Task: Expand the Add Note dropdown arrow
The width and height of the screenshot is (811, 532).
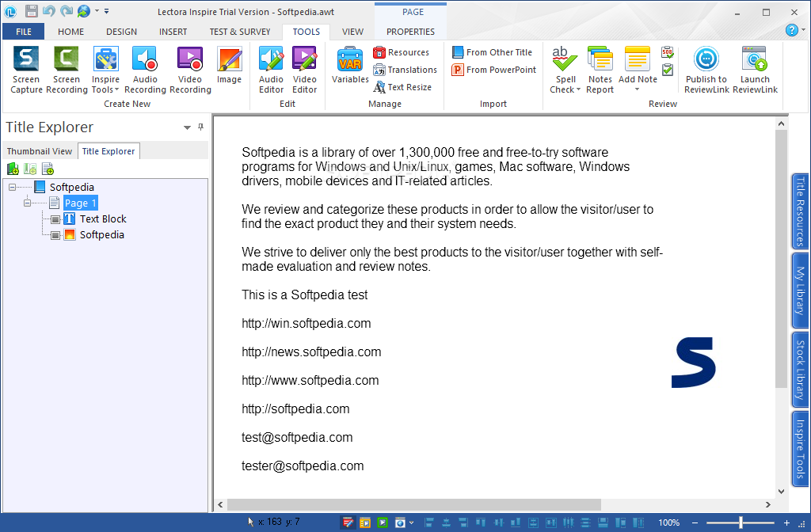Action: click(638, 90)
